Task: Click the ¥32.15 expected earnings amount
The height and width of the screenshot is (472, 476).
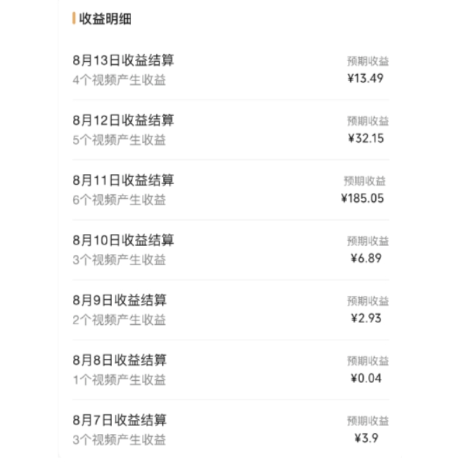Action: click(x=366, y=138)
